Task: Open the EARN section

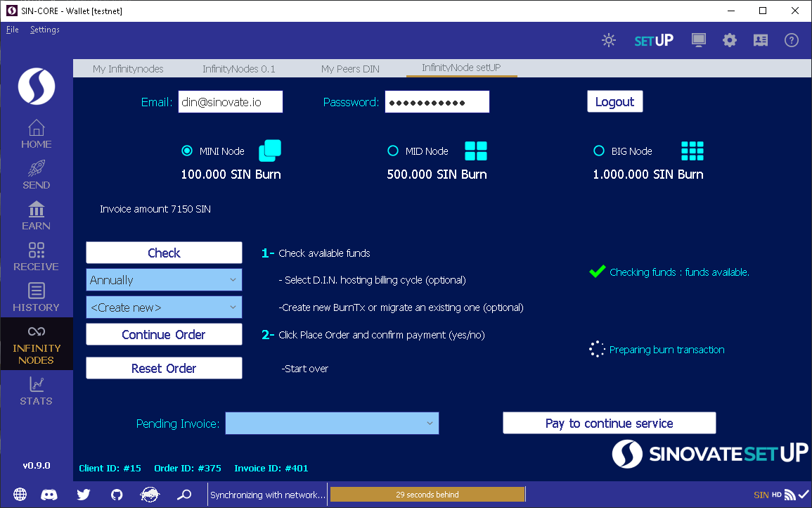Action: click(x=37, y=216)
